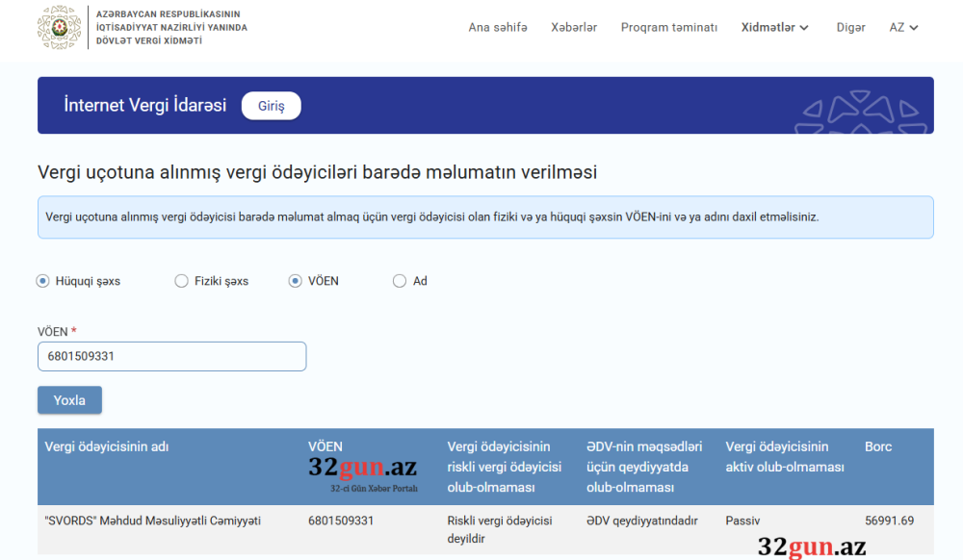
Task: Choose the "VÖEN" search option
Action: [x=294, y=280]
